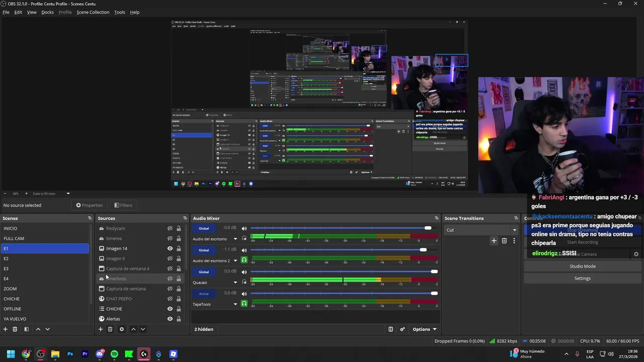Open the View menu
The image size is (644, 362).
click(x=32, y=12)
